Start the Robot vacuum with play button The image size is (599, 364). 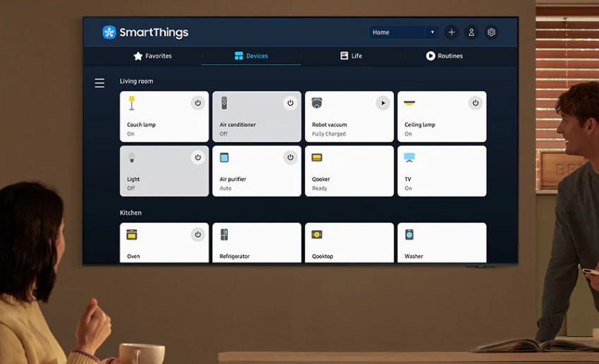(x=383, y=103)
